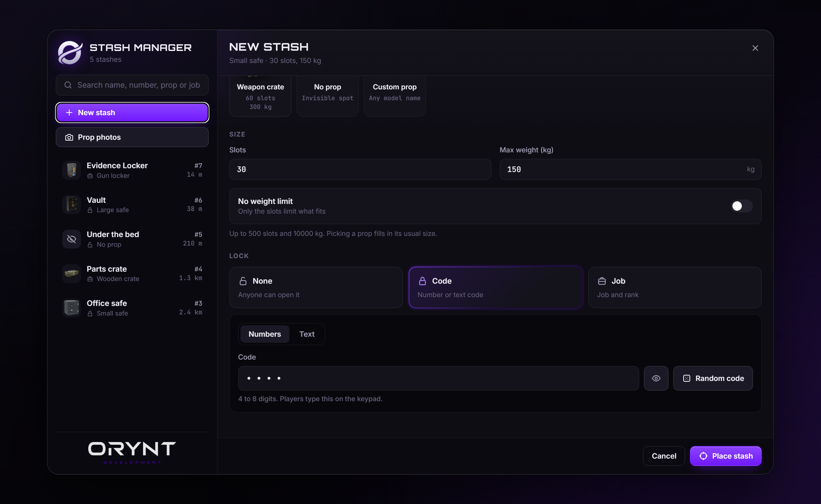The image size is (821, 504).
Task: Open the Evidence Locker stash row
Action: coord(132,170)
